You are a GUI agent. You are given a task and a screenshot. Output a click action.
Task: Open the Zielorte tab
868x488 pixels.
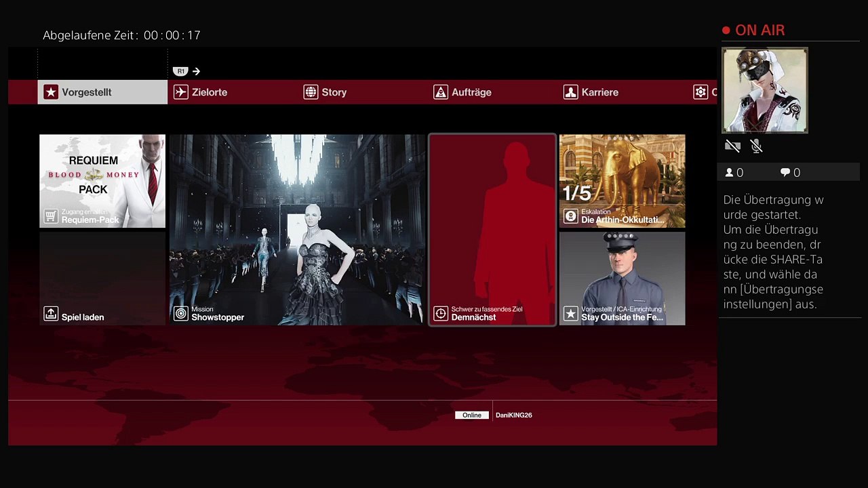pos(233,92)
